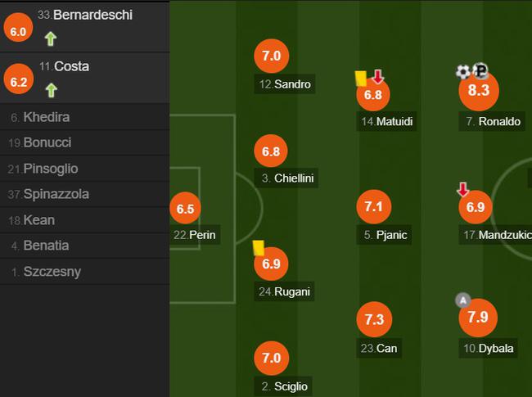Viewport: 532px width, 397px height.
Task: Click the goal ball icon above Ronaldo
Action: tap(462, 72)
